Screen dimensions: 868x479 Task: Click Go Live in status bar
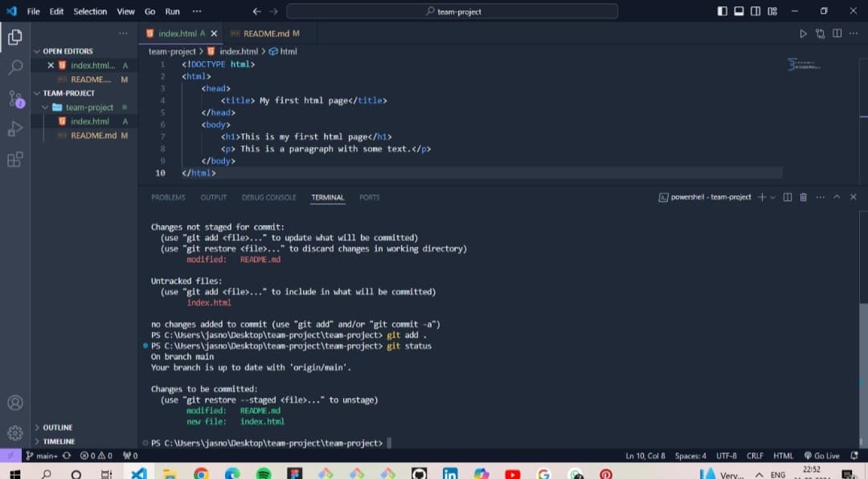tap(821, 456)
